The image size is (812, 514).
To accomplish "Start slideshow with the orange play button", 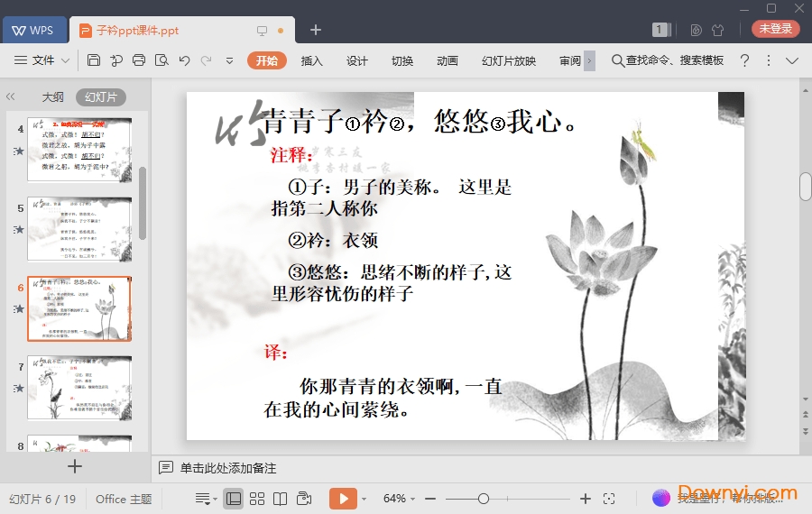I will (343, 499).
